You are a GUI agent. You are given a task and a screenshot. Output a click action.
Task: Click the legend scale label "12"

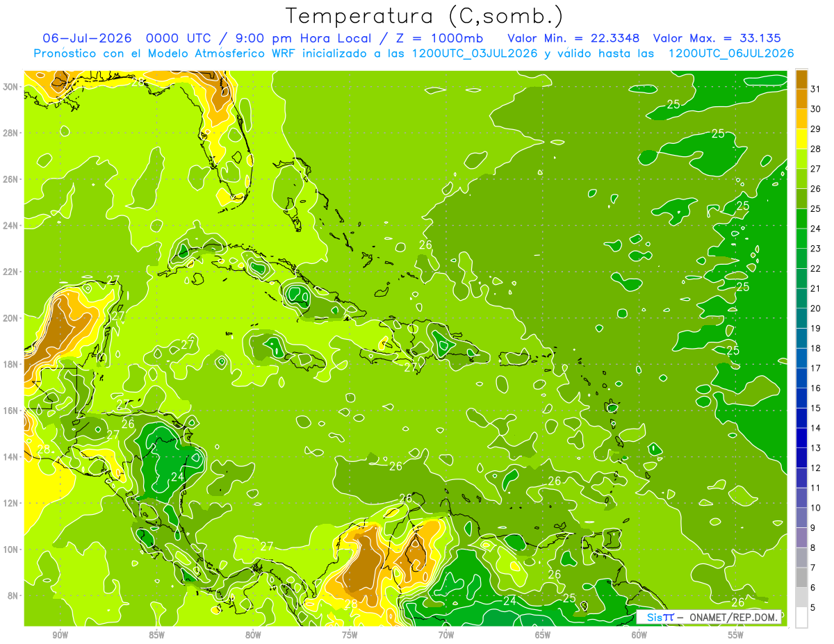[x=816, y=468]
